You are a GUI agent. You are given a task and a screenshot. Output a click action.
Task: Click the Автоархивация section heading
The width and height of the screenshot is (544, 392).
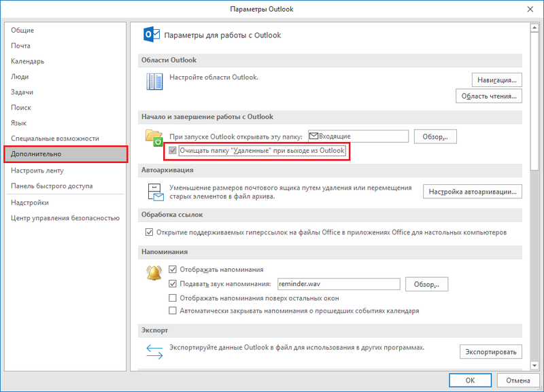pos(167,170)
